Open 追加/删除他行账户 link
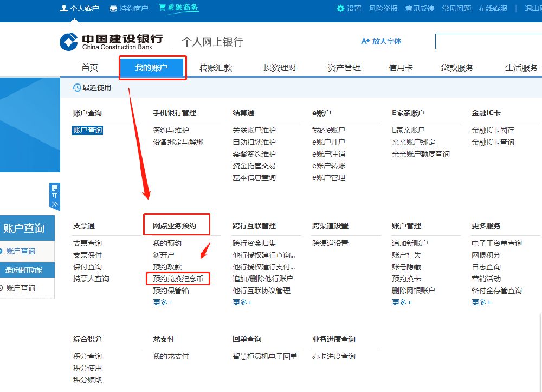The height and width of the screenshot is (392, 542). pos(263,279)
